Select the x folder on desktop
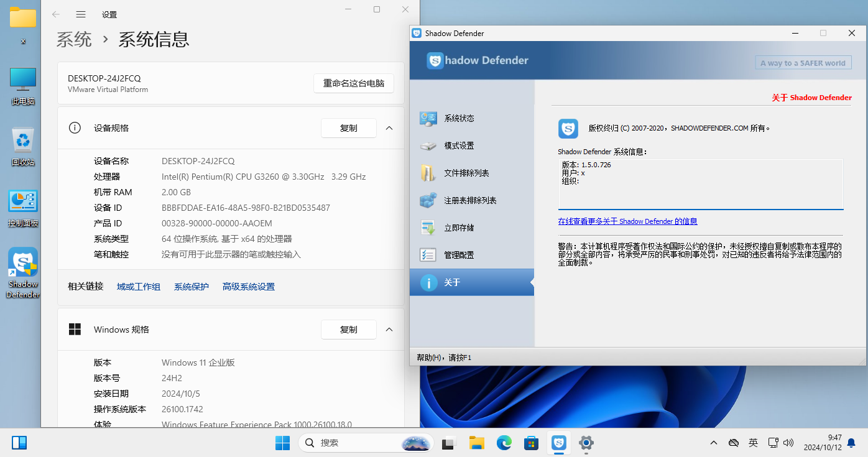Screen dimensions: 868x457 [x=23, y=25]
